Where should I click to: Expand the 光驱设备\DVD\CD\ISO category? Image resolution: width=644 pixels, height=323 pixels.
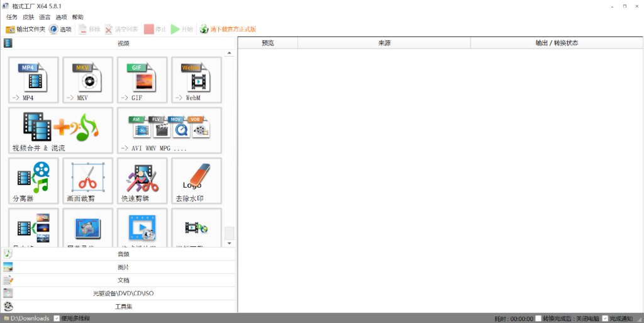click(118, 293)
